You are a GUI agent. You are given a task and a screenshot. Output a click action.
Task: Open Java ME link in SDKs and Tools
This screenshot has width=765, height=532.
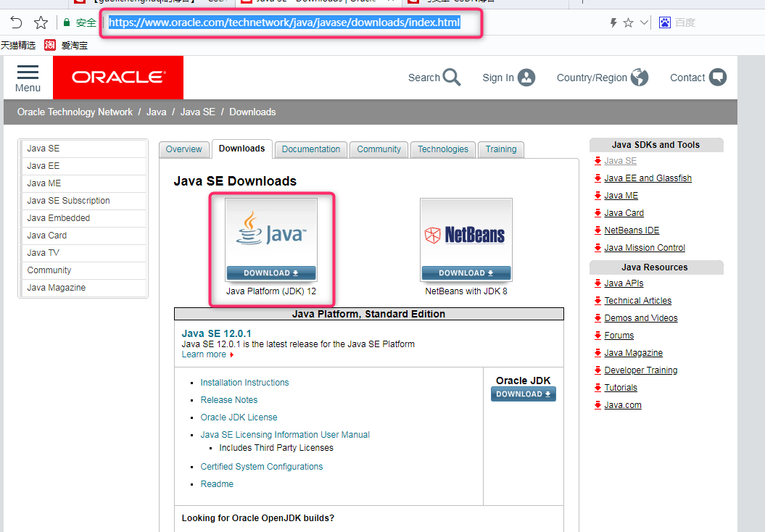[x=621, y=196]
